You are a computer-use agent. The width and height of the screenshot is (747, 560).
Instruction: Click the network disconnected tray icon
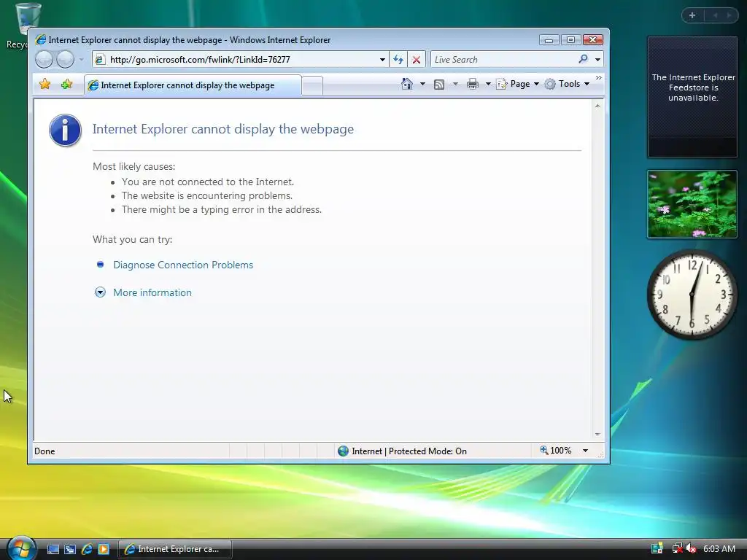click(676, 548)
